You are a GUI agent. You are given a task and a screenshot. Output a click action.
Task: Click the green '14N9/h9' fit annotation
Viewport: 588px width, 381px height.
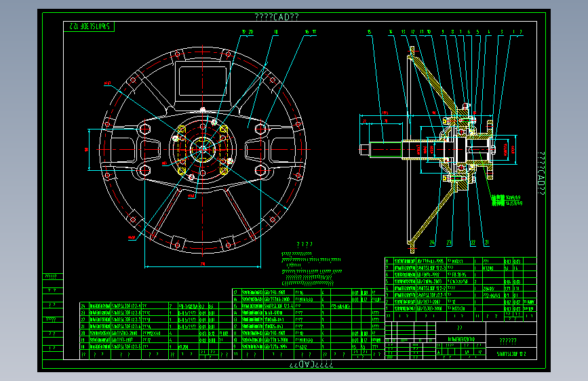[x=513, y=197]
